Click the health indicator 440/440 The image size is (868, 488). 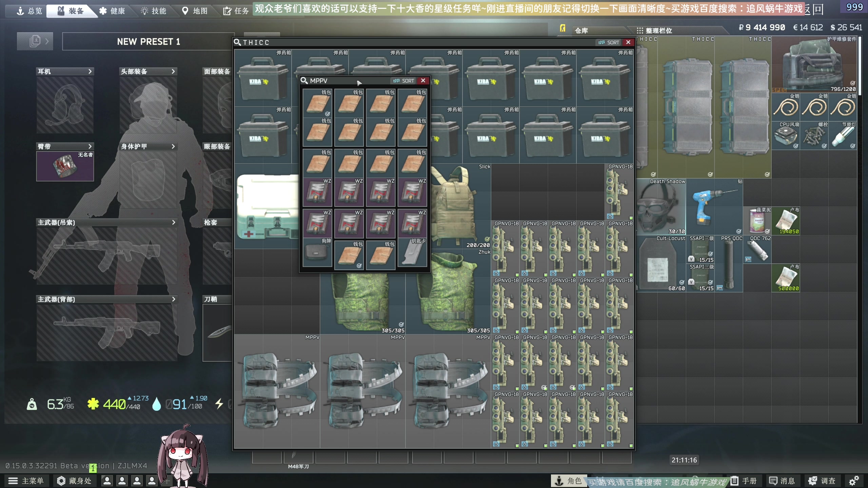click(118, 404)
